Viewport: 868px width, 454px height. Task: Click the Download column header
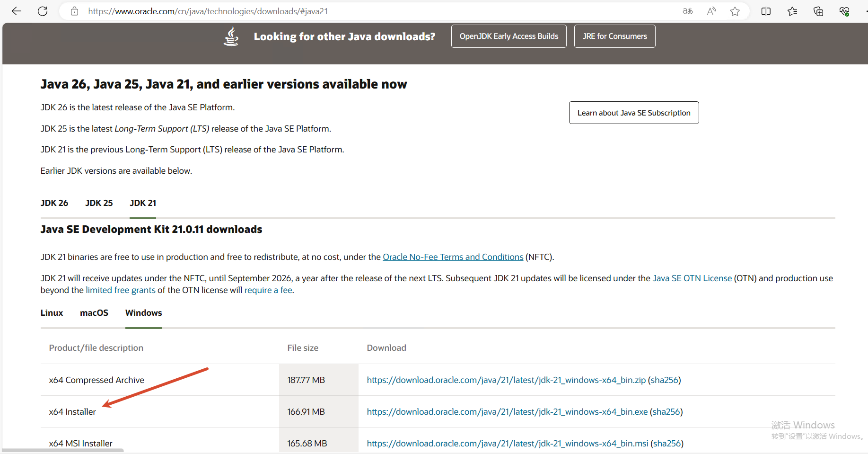pyautogui.click(x=386, y=348)
